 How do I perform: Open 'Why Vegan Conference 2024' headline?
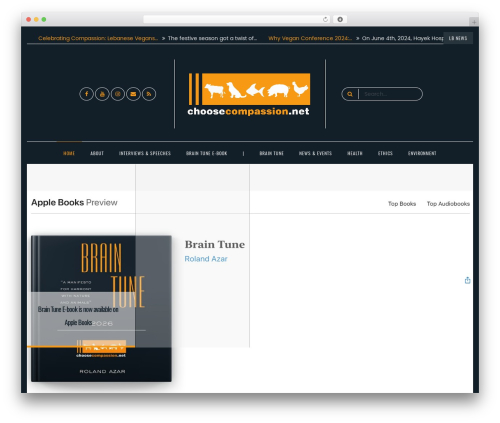pos(310,38)
